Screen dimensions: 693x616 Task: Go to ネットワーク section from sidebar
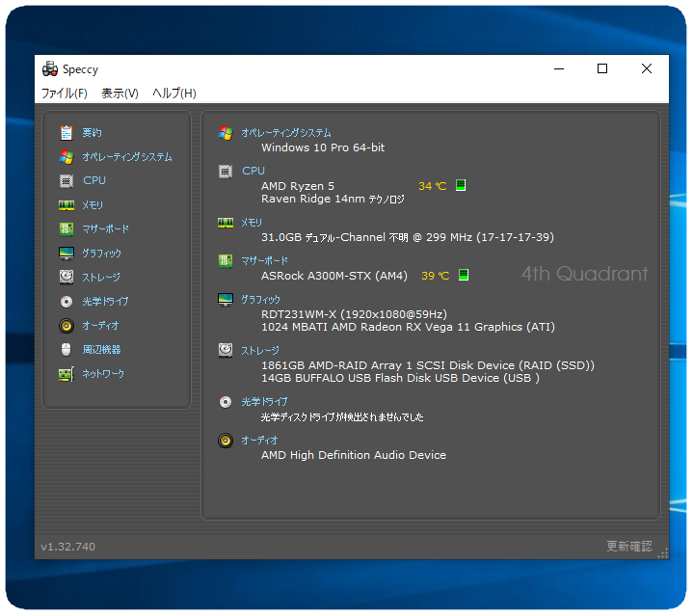[103, 374]
